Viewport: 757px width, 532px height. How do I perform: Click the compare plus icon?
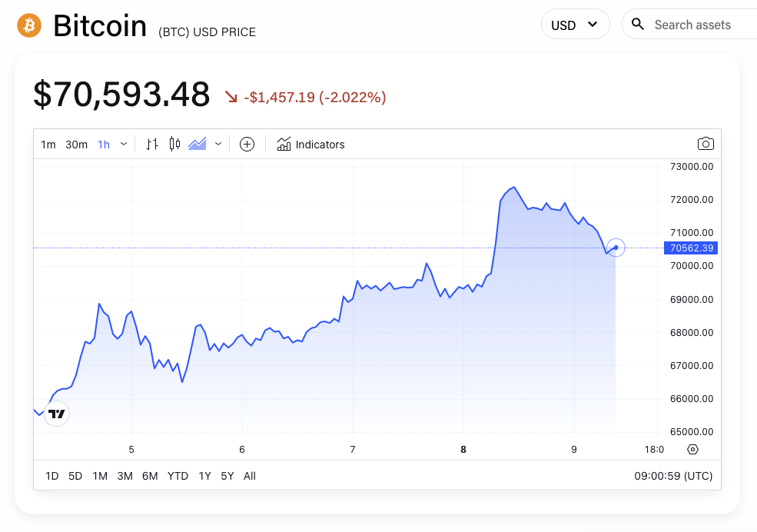pos(247,144)
